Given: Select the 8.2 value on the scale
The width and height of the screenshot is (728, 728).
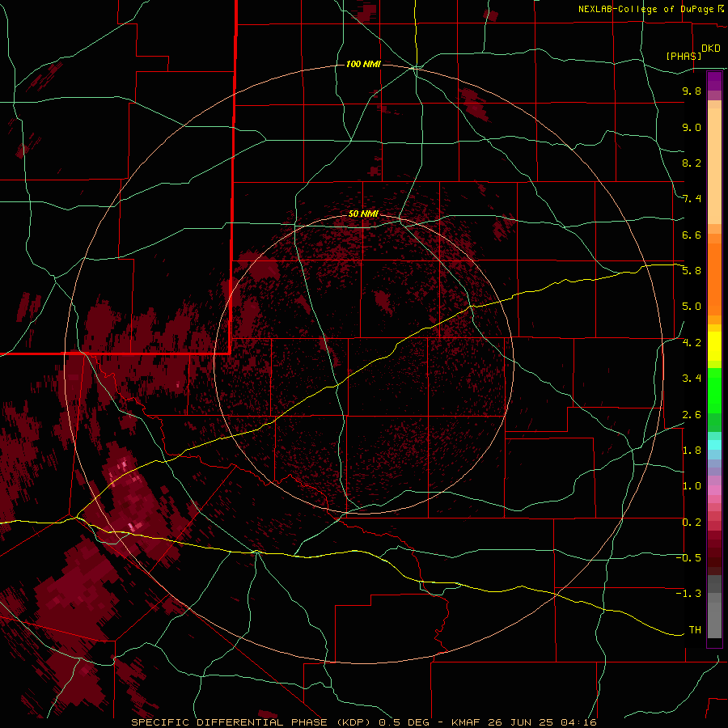Looking at the screenshot, I should coord(692,163).
